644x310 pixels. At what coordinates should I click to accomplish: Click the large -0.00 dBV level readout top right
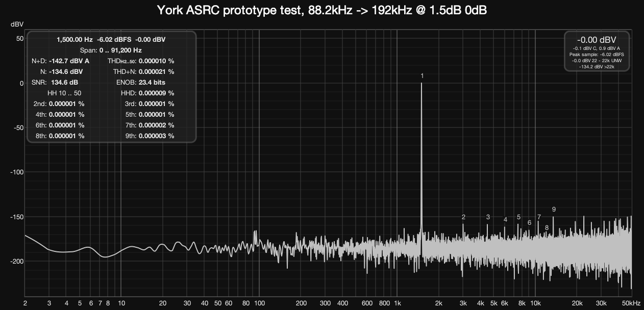[597, 40]
